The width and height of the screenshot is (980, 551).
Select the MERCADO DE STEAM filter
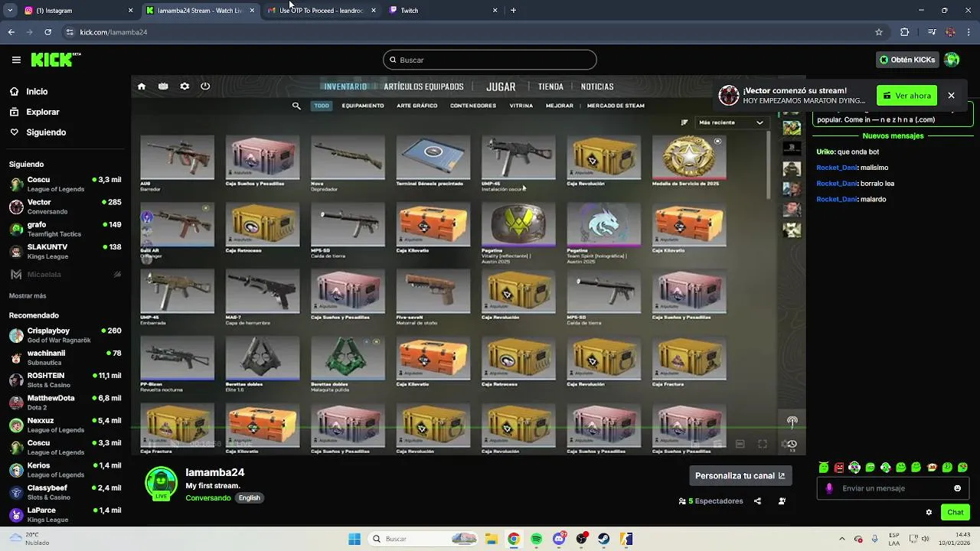click(616, 106)
